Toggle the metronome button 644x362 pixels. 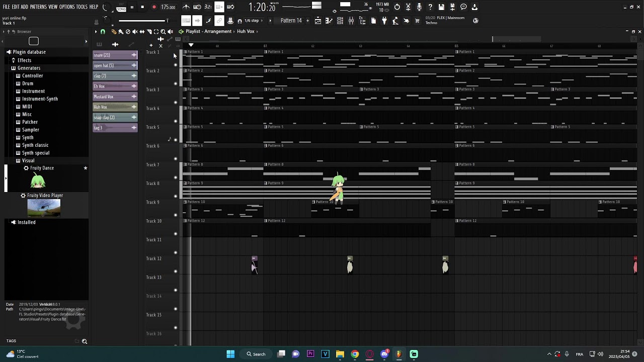tap(186, 7)
